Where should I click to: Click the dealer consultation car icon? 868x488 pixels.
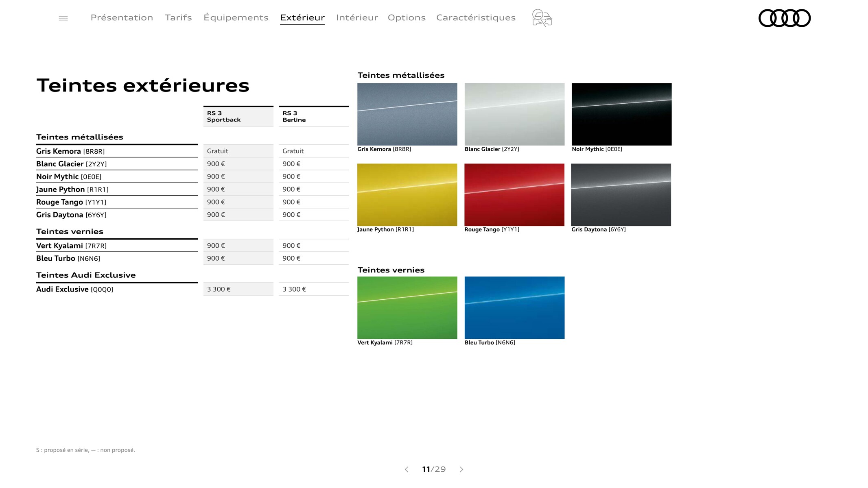pyautogui.click(x=542, y=18)
